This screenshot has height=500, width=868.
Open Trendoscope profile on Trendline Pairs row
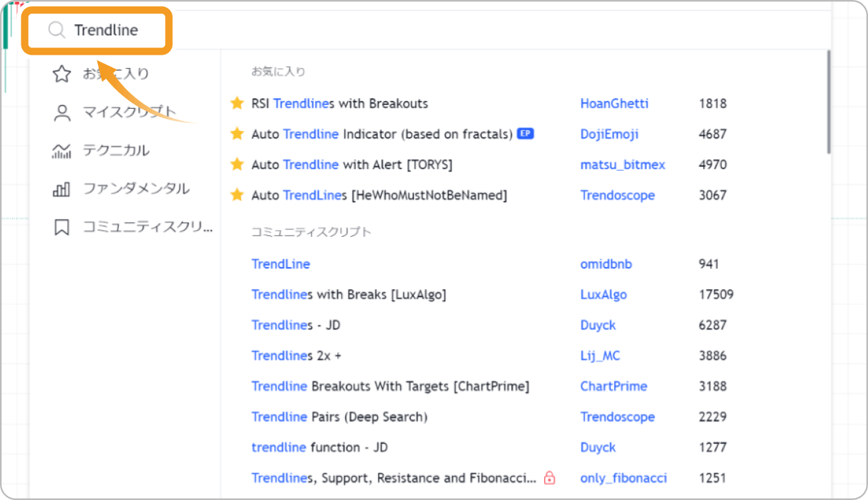click(618, 417)
